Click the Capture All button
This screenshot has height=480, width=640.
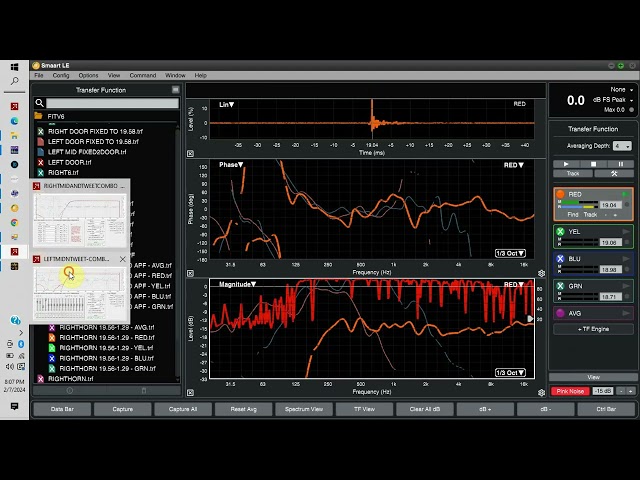click(183, 409)
